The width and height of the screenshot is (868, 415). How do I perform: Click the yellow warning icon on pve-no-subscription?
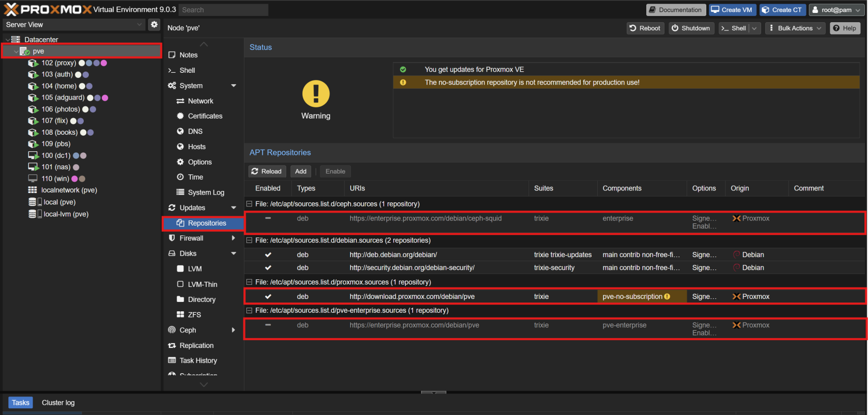(667, 297)
